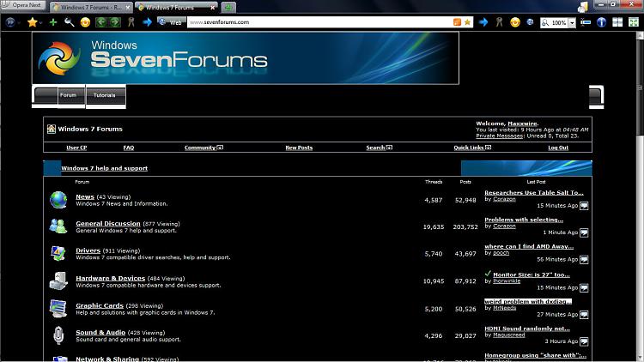Viewport: 644px width, 362px height.
Task: Open the 100% zoom dropdown
Action: coord(572,22)
